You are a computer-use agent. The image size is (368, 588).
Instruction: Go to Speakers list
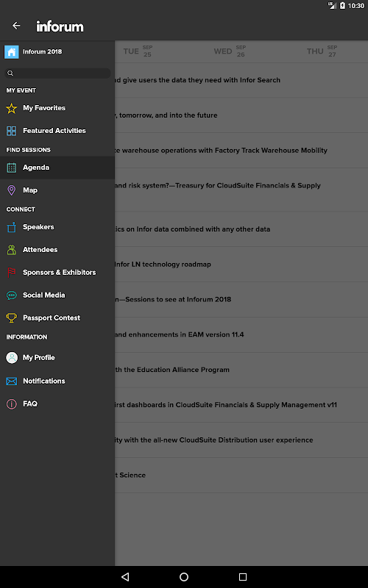point(57,227)
